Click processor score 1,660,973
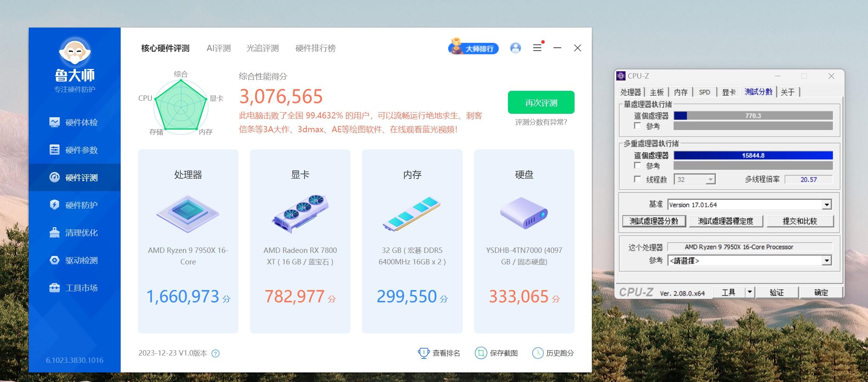The height and width of the screenshot is (382, 868). (x=183, y=296)
